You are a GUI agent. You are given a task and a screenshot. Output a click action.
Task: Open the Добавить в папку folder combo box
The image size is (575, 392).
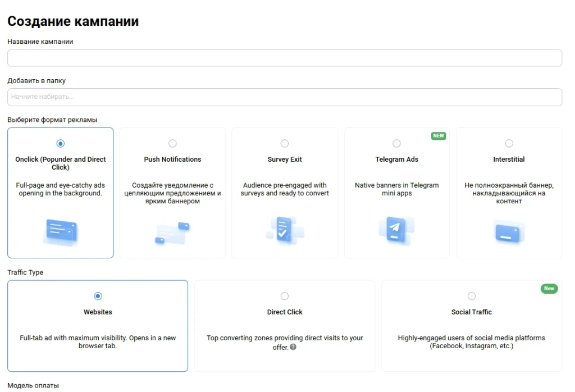point(285,97)
